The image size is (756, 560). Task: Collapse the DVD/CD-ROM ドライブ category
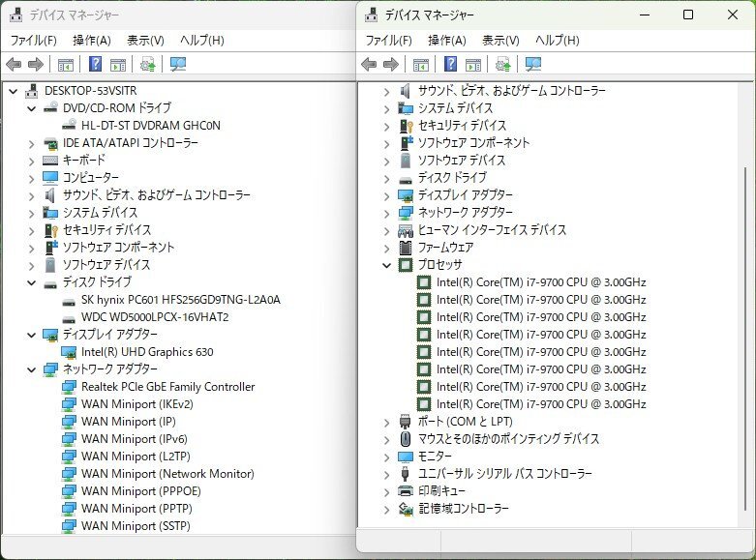pos(31,108)
